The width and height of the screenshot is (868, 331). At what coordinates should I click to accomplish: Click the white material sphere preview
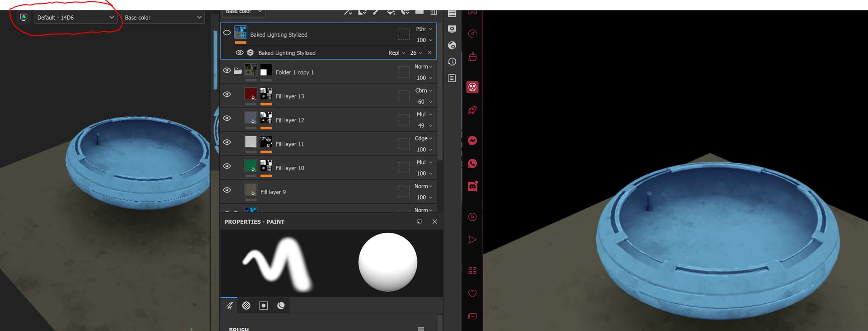coord(388,262)
